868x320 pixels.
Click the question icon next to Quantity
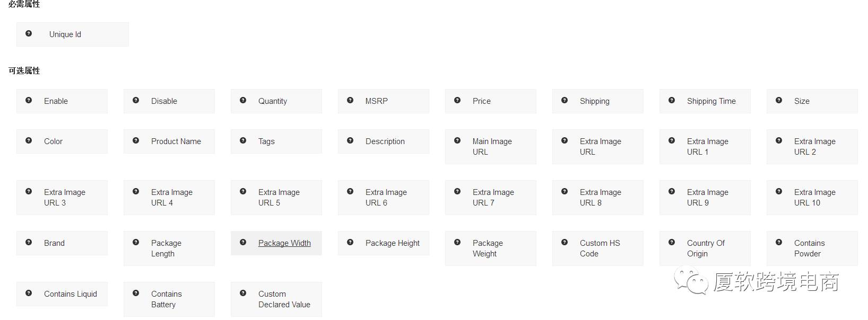click(243, 100)
